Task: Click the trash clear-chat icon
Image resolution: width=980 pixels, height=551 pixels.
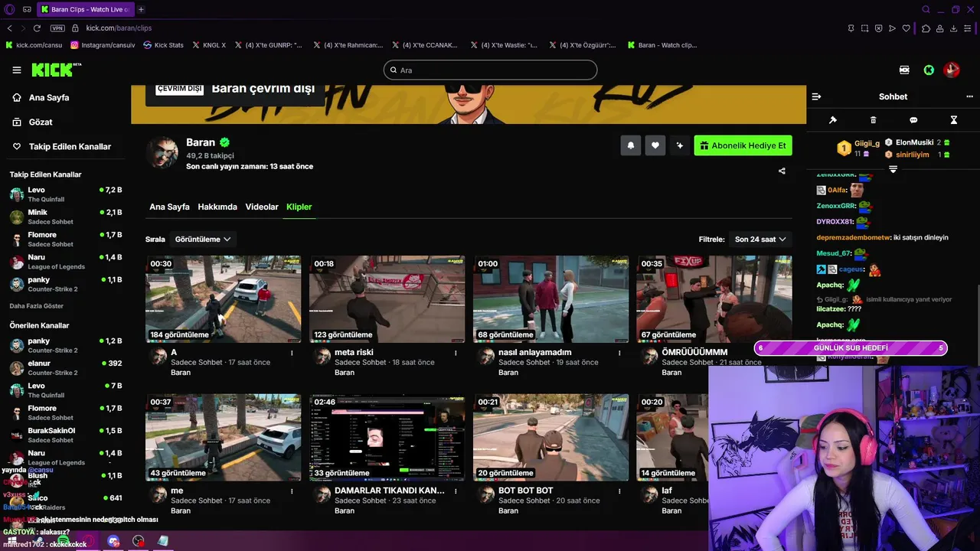Action: [874, 120]
